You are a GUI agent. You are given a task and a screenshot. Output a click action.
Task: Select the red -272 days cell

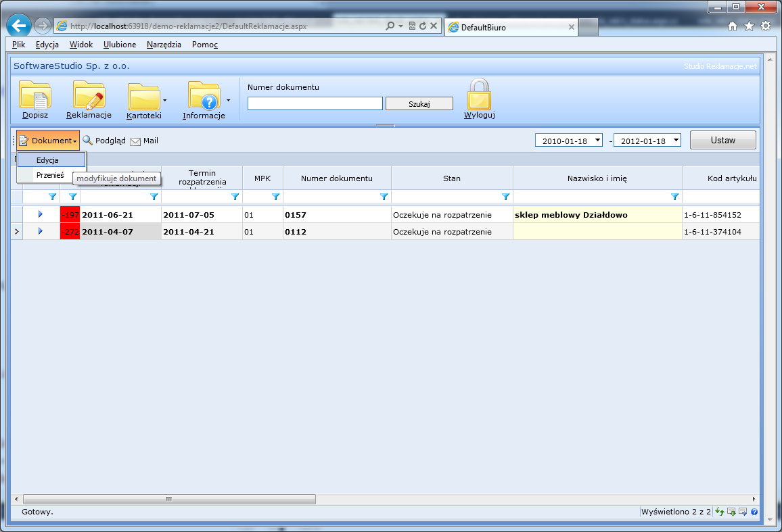[70, 232]
